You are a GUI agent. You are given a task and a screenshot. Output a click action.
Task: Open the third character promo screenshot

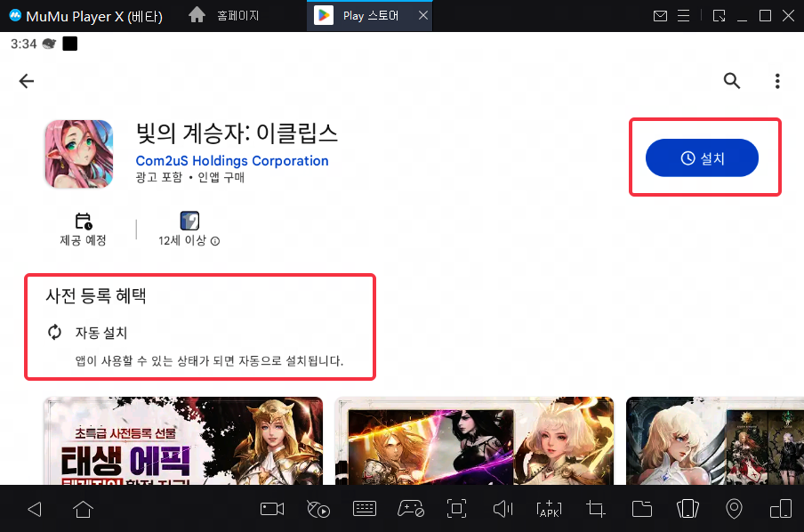[715, 441]
